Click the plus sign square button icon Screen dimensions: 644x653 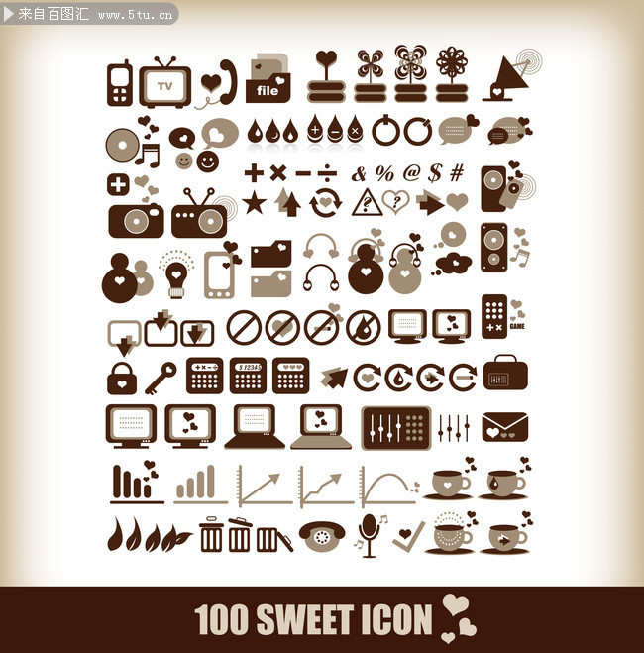click(x=118, y=184)
